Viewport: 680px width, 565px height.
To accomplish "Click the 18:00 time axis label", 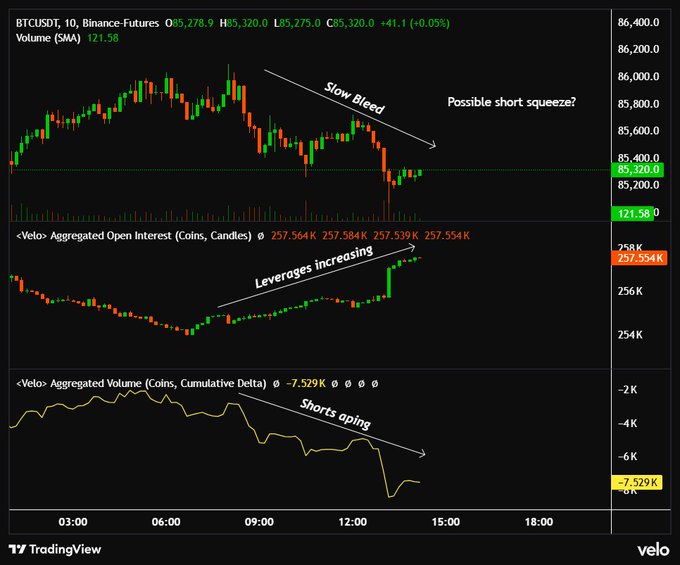I will coord(539,522).
